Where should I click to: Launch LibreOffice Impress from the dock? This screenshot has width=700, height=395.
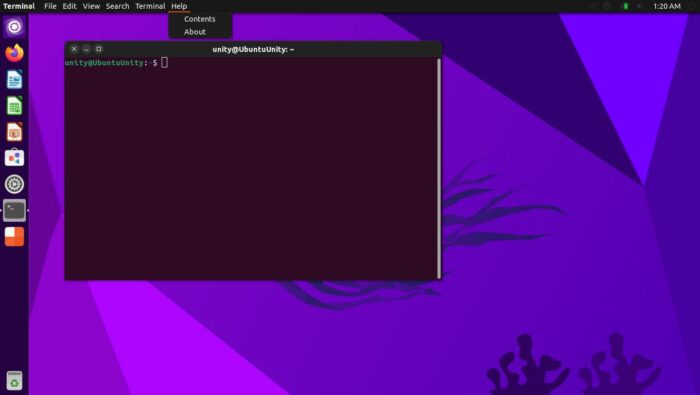14,132
